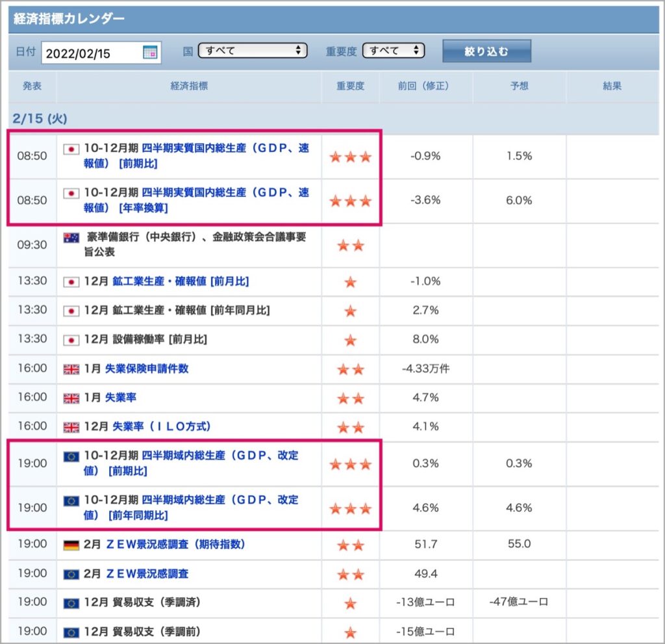Click the 前回（修正）column header
665x644 pixels.
click(425, 86)
